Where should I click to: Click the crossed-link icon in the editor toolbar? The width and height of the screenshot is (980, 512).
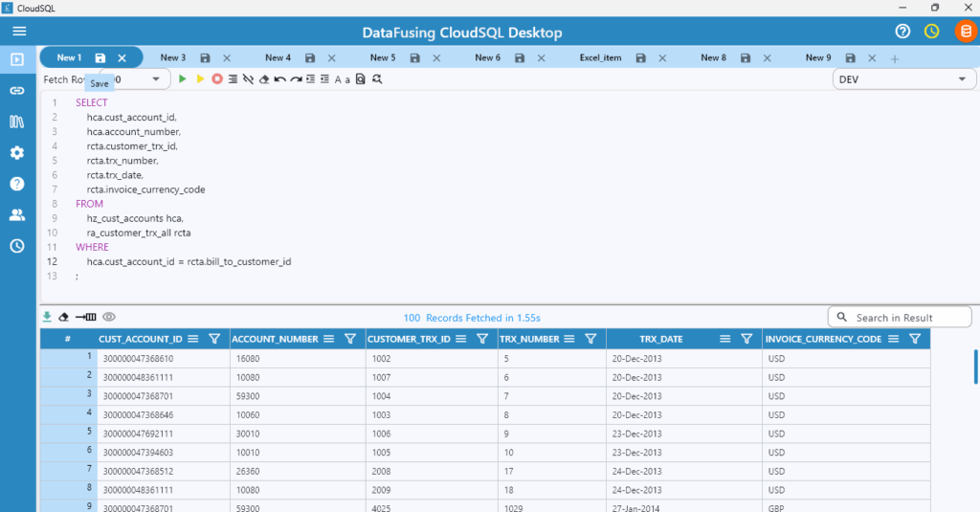[x=248, y=78]
